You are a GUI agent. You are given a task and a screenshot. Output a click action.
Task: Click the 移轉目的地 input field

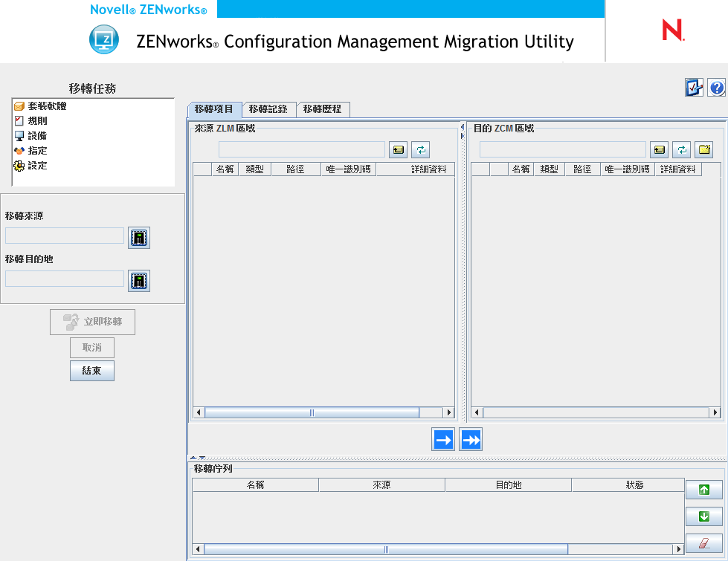point(65,279)
